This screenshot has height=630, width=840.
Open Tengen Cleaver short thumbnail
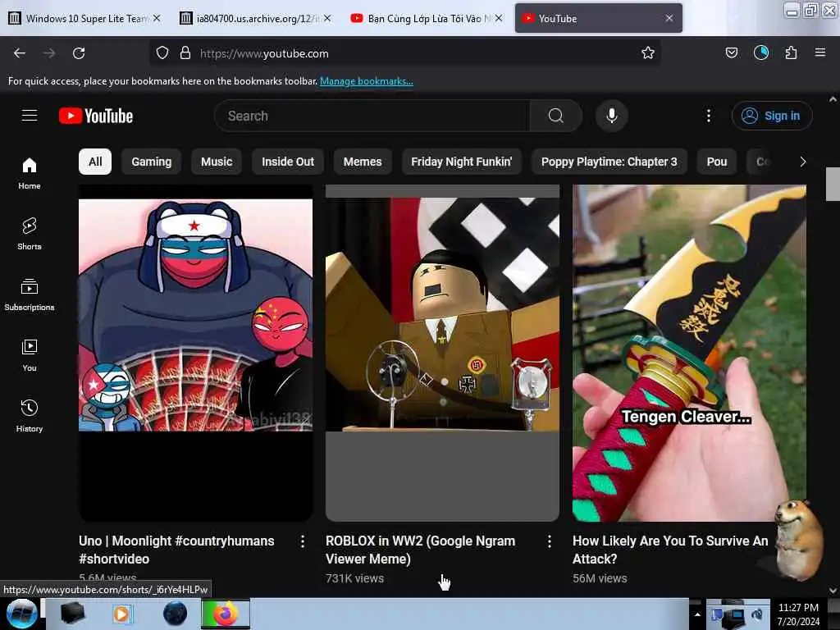[x=689, y=353]
